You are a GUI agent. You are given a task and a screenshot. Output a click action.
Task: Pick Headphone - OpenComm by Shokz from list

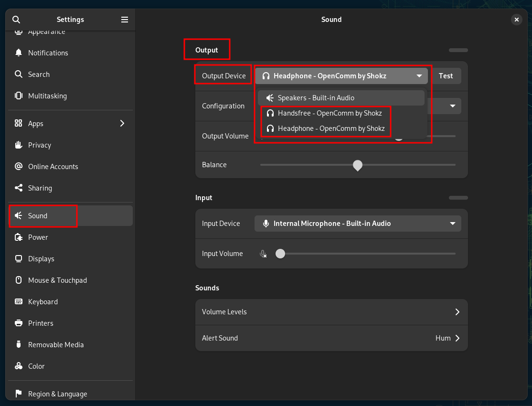tap(331, 128)
